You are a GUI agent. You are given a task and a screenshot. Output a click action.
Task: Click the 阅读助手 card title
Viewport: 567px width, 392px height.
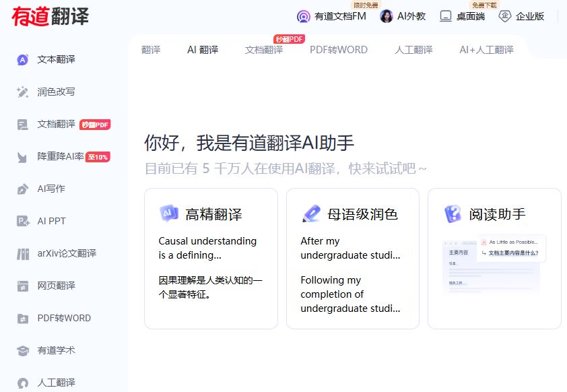[x=497, y=214]
